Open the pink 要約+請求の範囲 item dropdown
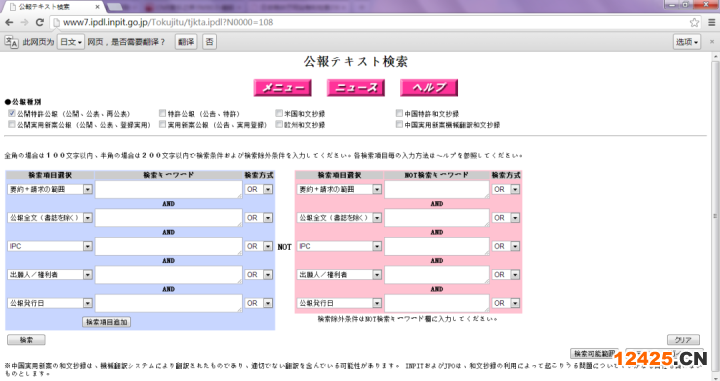This screenshot has width=720, height=381. [339, 189]
